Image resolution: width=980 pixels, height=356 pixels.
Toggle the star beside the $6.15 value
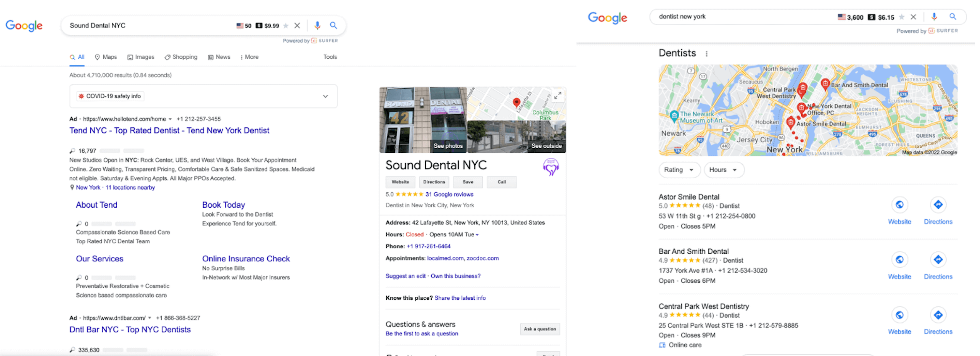(901, 17)
